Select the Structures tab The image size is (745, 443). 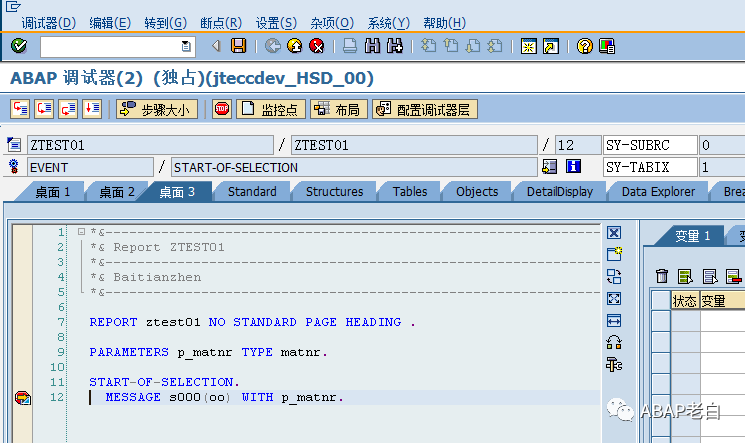[x=334, y=192]
